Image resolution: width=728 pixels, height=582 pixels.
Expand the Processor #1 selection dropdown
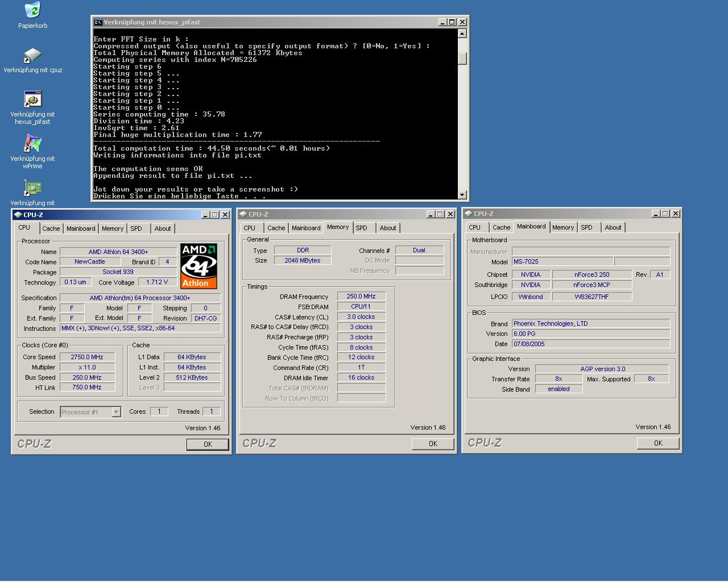(116, 412)
